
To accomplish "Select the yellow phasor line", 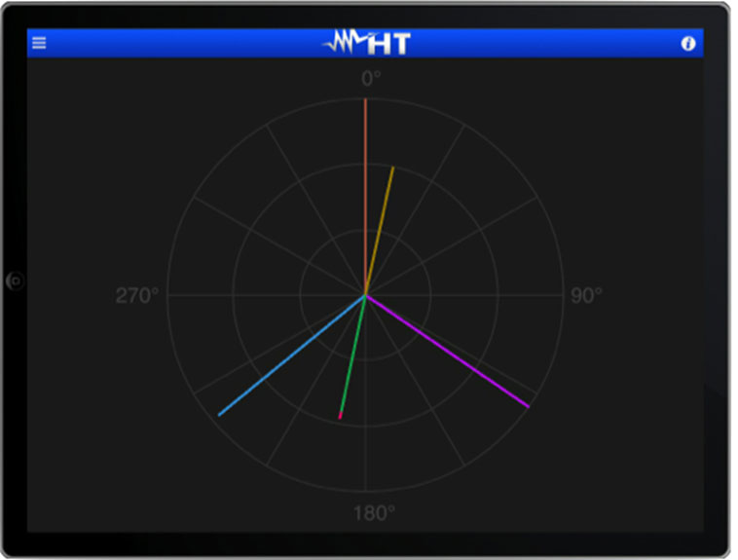I will pyautogui.click(x=380, y=229).
